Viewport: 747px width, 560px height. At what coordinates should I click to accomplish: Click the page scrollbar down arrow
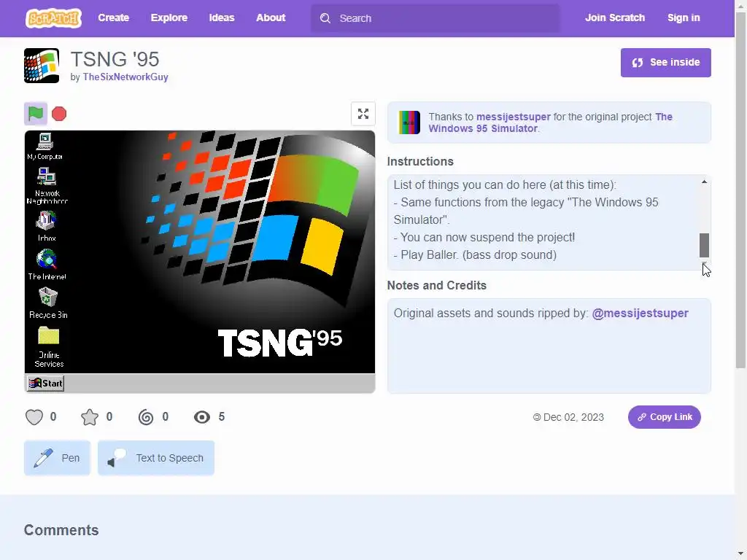[x=741, y=554]
